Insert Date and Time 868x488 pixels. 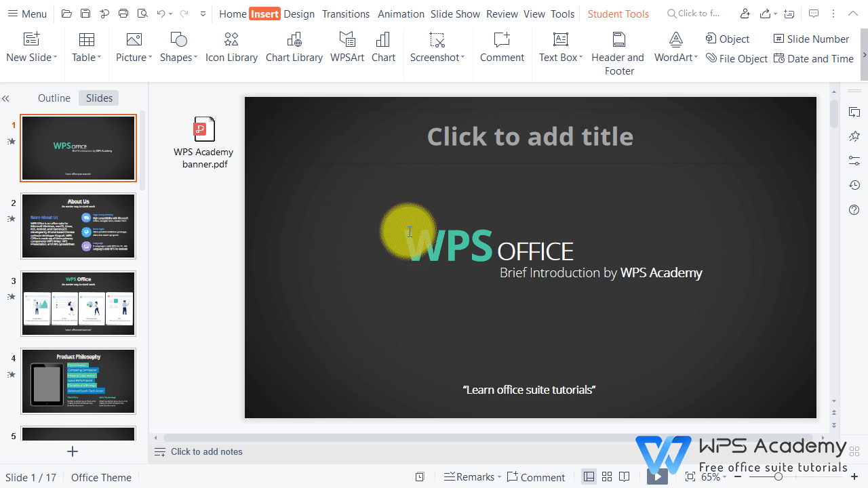point(814,58)
